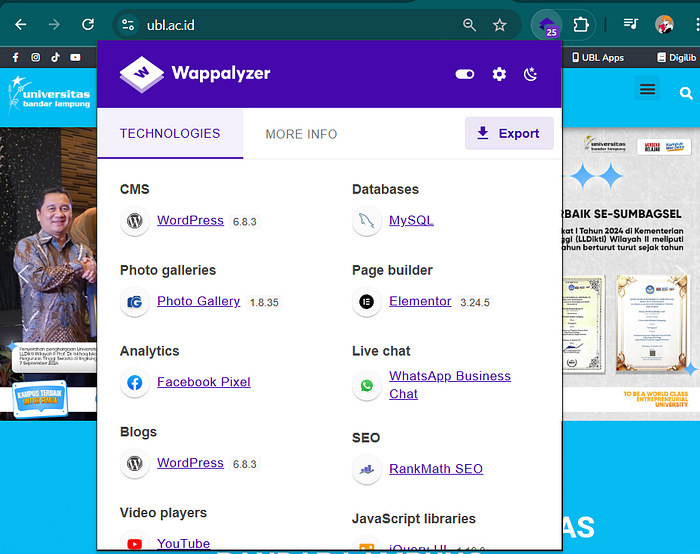This screenshot has width=700, height=554.
Task: Open the zoom magnifier in address bar
Action: tap(469, 25)
